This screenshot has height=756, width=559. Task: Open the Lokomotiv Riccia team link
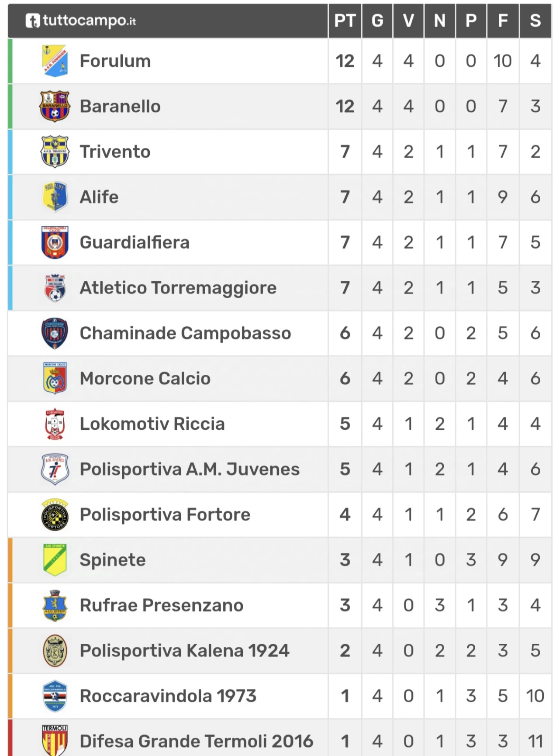152,424
